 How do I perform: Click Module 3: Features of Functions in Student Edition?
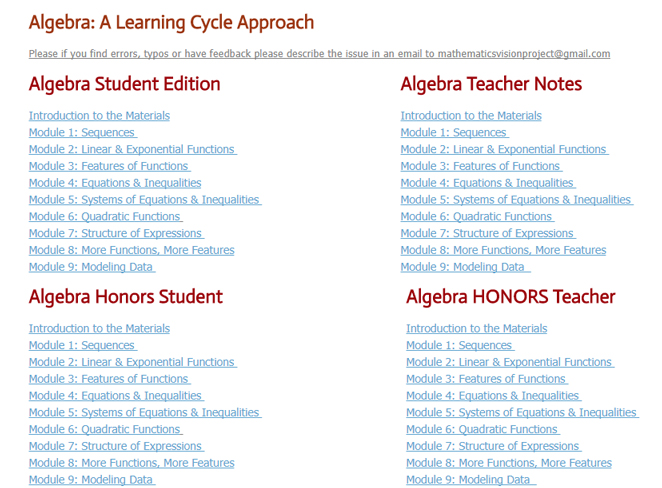pyautogui.click(x=108, y=167)
